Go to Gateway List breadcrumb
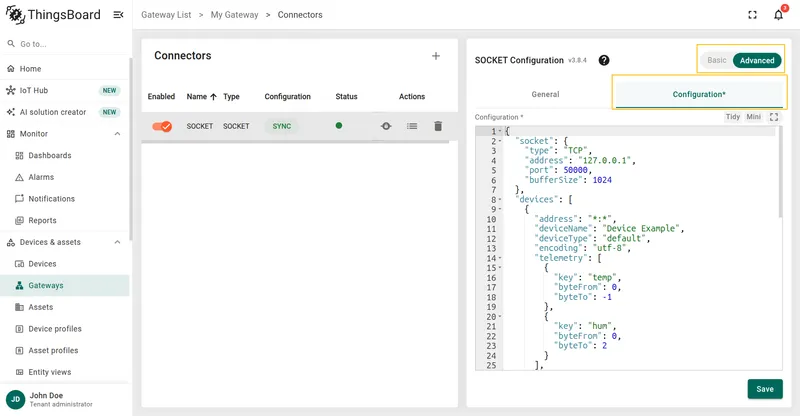Image resolution: width=800 pixels, height=416 pixels. coord(166,15)
